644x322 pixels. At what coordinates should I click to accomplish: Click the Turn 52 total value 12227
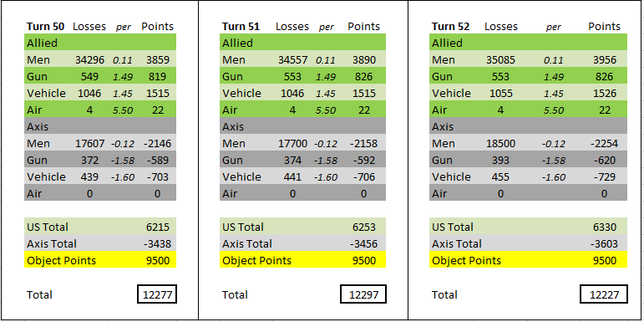tap(604, 294)
